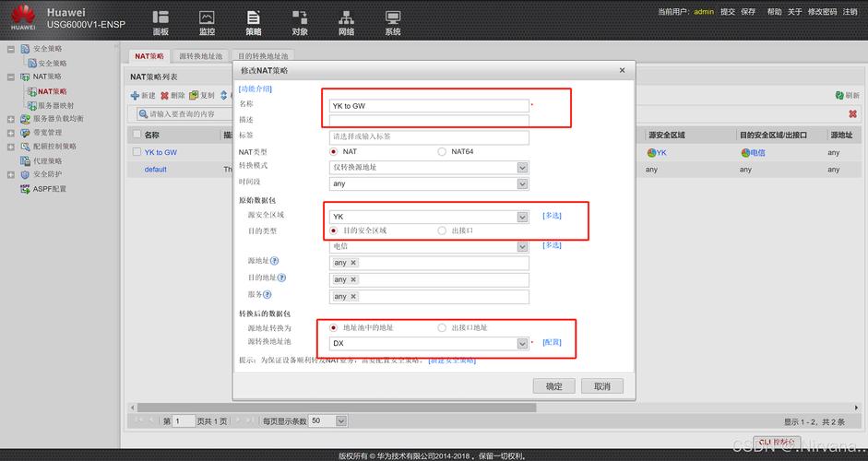
Task: Open the default policy link
Action: [x=156, y=170]
